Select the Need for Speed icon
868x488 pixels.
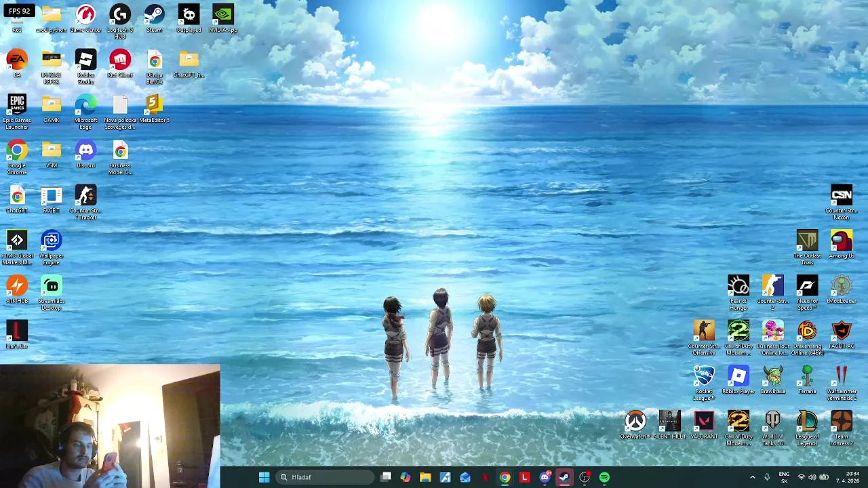point(807,293)
